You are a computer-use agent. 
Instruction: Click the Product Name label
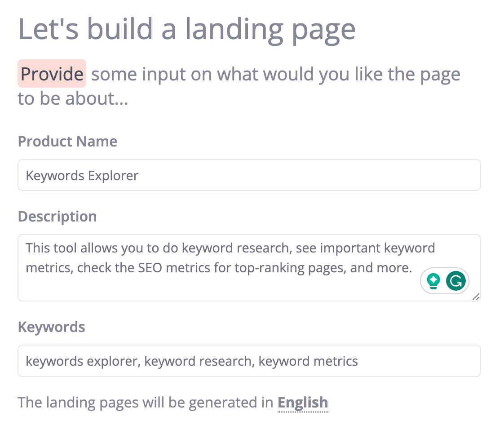click(x=67, y=142)
